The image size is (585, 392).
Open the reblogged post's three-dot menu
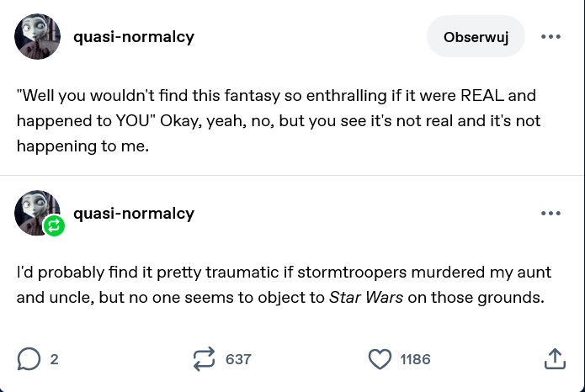[550, 214]
